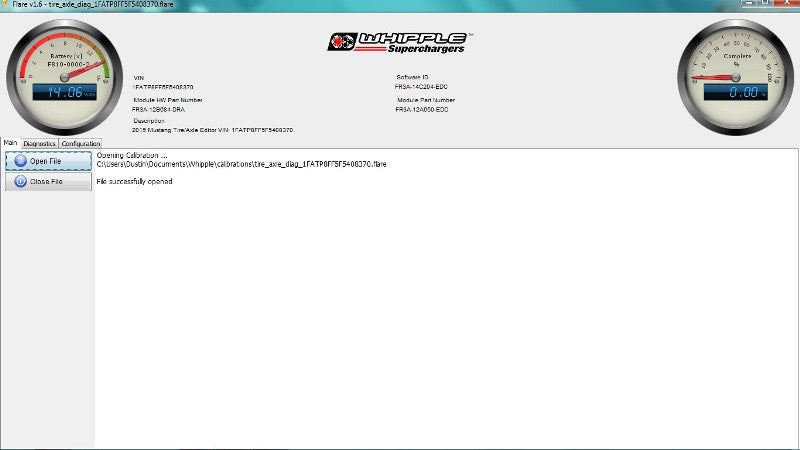Open the Configuration tab

pyautogui.click(x=80, y=143)
